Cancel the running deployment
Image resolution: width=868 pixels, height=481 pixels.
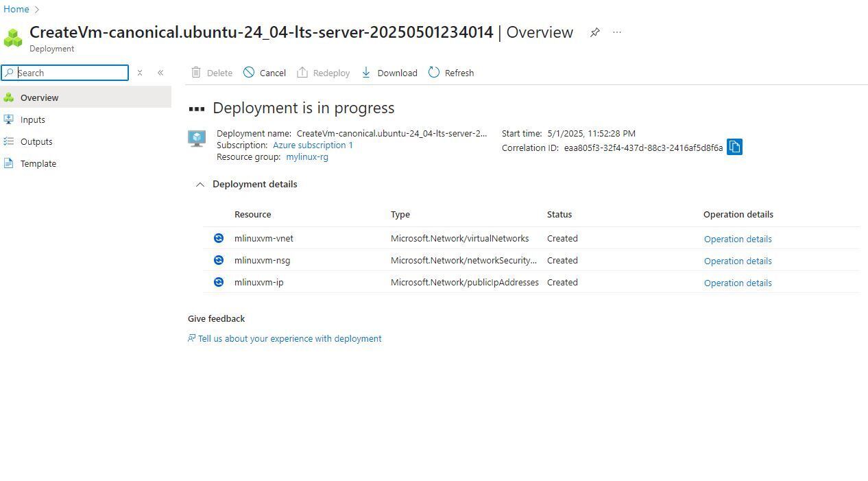pos(265,73)
